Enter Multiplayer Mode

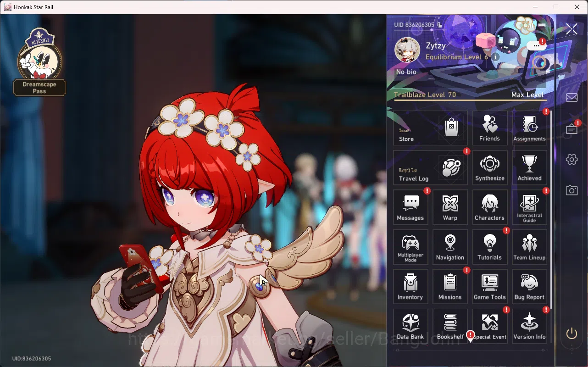click(x=410, y=247)
